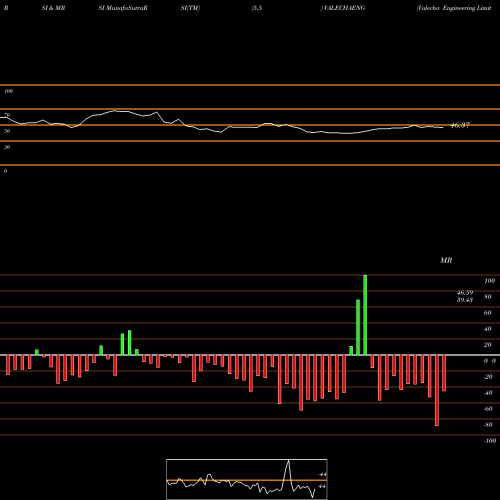The width and height of the screenshot is (500, 500).
Task: Click the spike peak in the mini chart
Action: tap(288, 461)
